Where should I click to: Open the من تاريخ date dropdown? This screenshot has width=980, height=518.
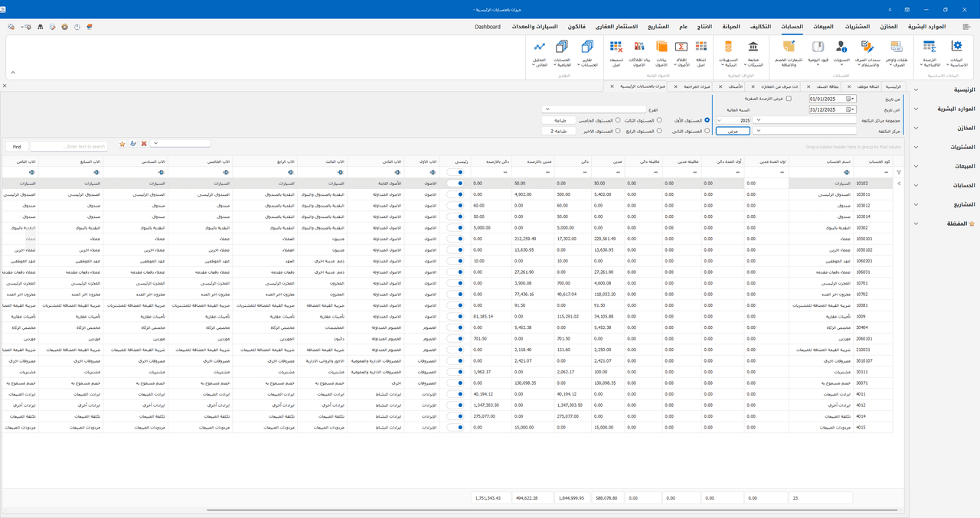(853, 99)
